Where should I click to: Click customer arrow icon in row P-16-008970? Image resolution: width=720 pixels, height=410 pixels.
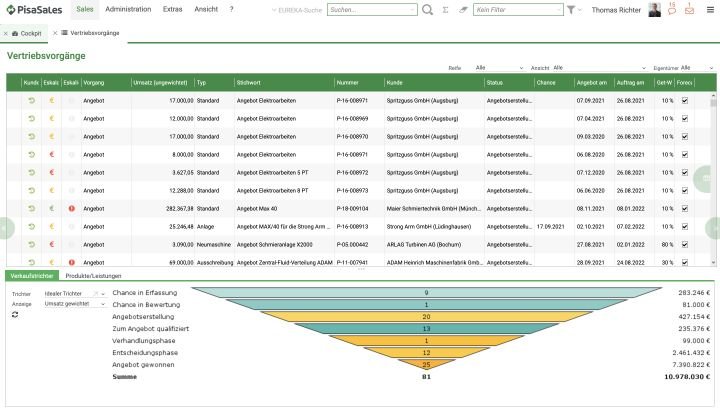[31, 136]
